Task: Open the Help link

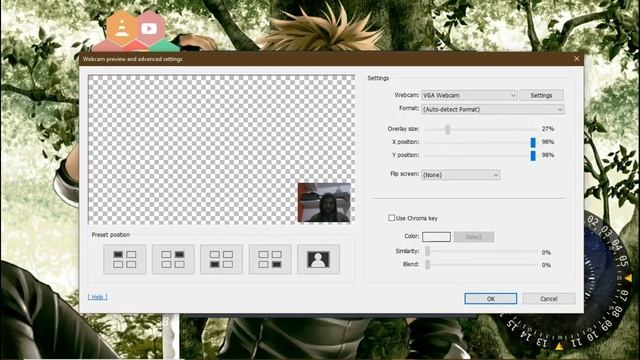Action: 98,297
